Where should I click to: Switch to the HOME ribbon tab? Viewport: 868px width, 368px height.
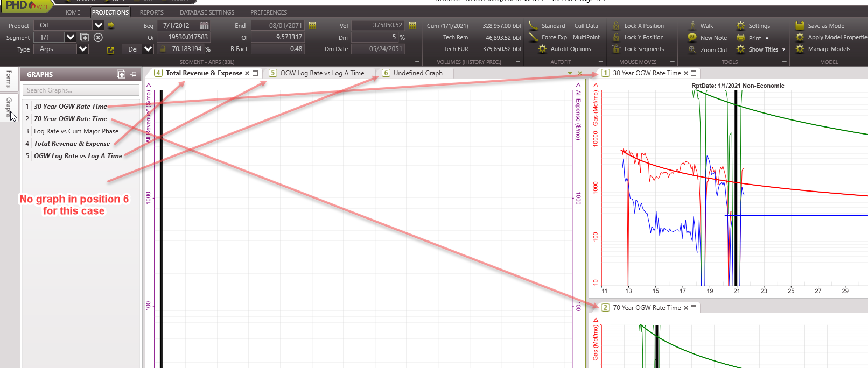(71, 12)
